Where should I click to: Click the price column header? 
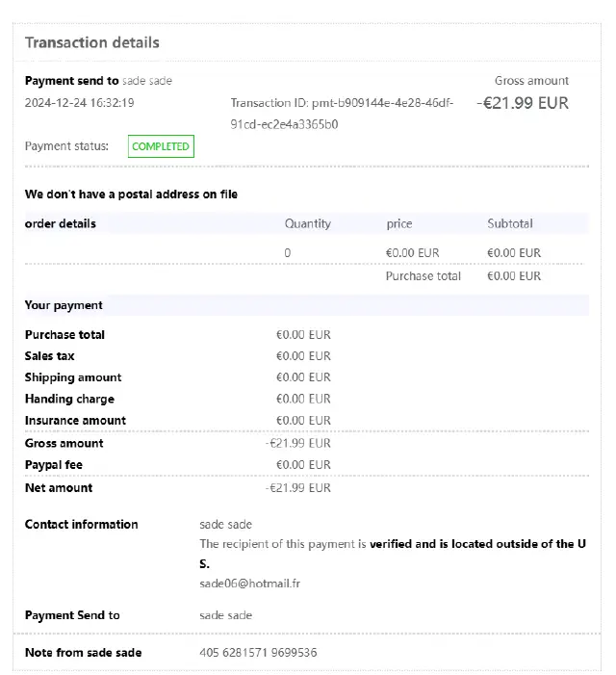(398, 223)
